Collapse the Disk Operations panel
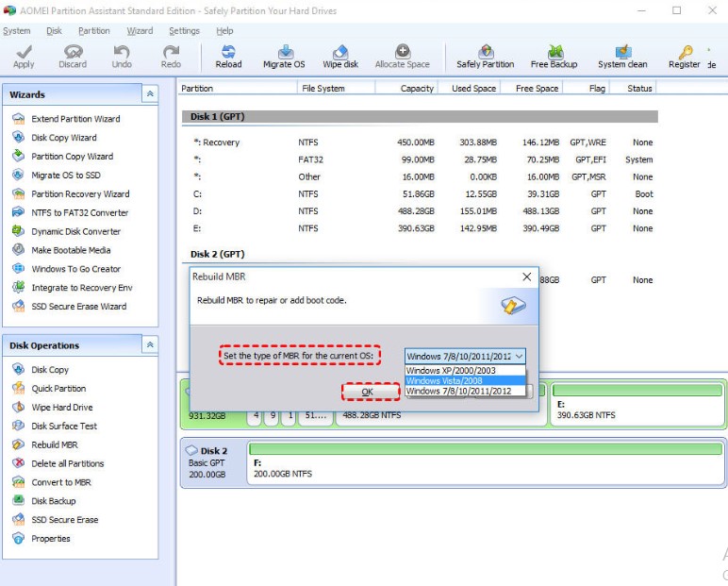728x586 pixels. click(150, 344)
